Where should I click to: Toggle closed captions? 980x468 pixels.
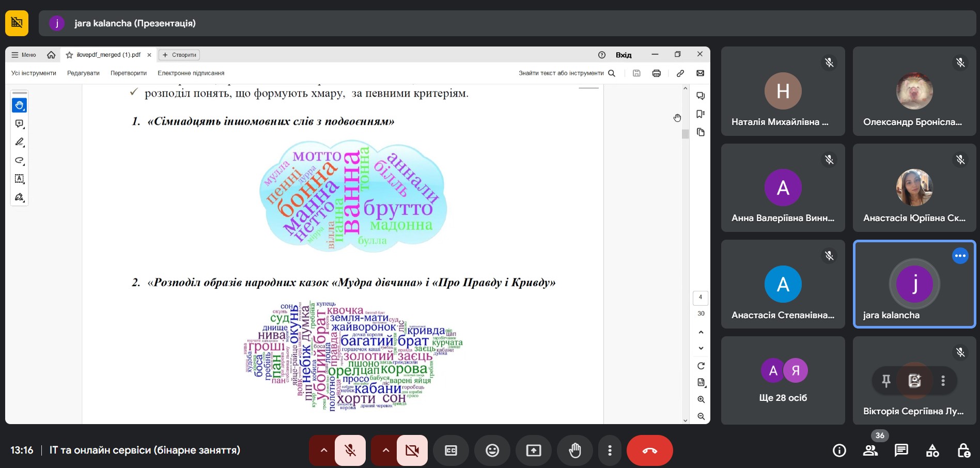451,450
